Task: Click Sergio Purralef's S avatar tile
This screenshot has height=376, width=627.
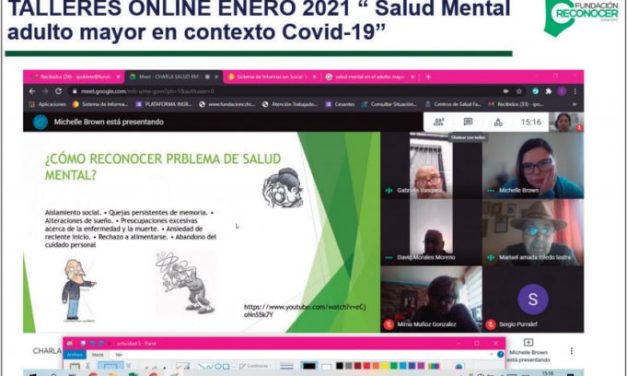Action: click(x=533, y=299)
